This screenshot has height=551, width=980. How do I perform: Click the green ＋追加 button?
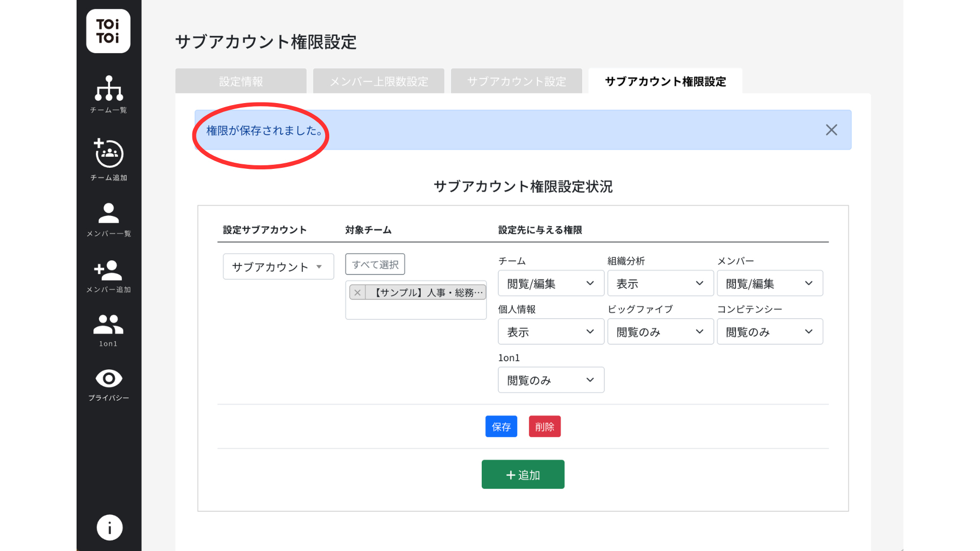click(x=523, y=474)
